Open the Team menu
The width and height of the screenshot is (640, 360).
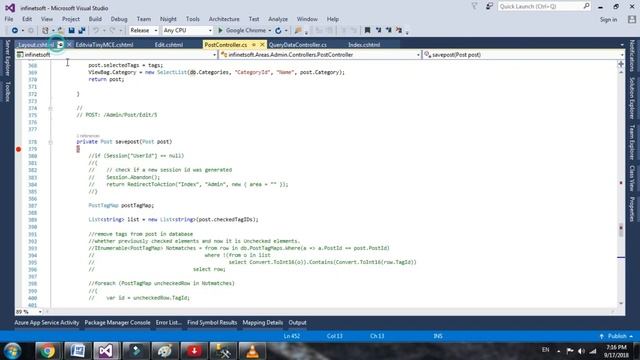point(144,19)
